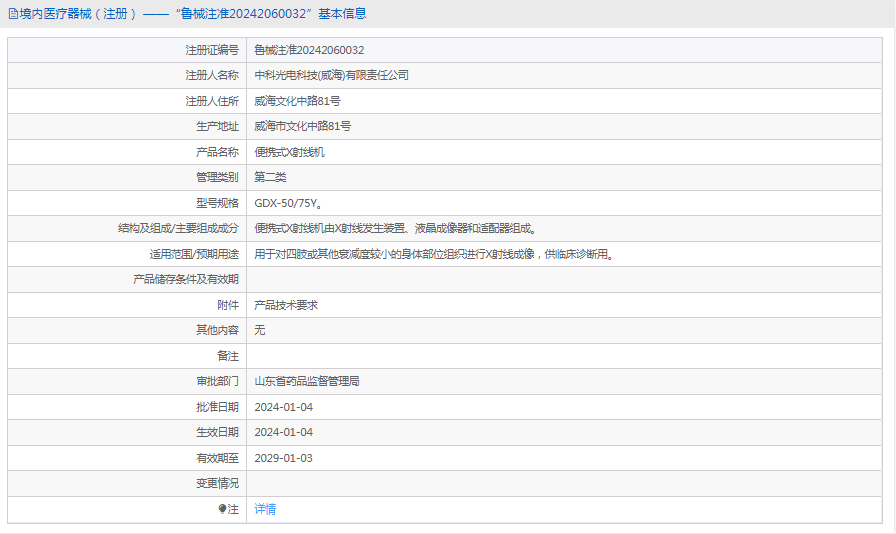Select the structure composition description text
The height and width of the screenshot is (534, 896).
395,229
